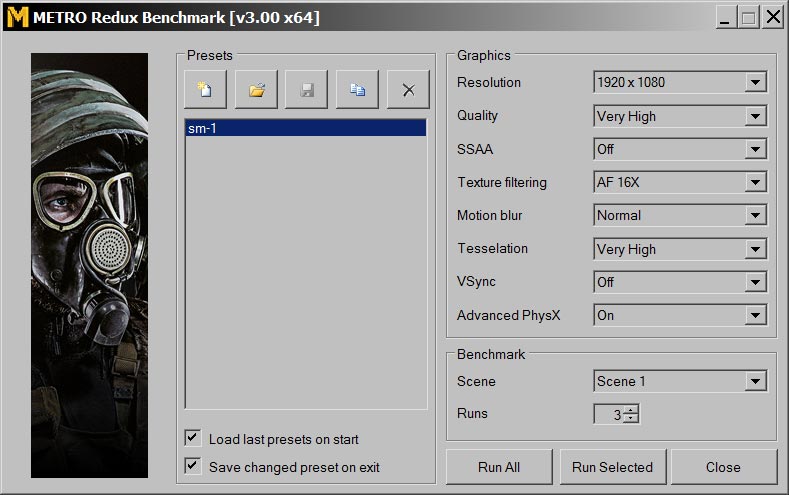The height and width of the screenshot is (495, 789).
Task: Click the Close button at bottom
Action: click(x=722, y=467)
